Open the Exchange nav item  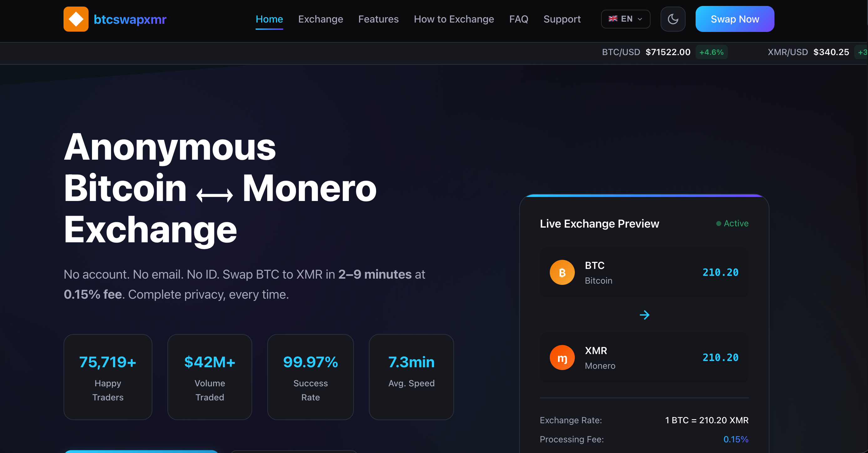[320, 19]
